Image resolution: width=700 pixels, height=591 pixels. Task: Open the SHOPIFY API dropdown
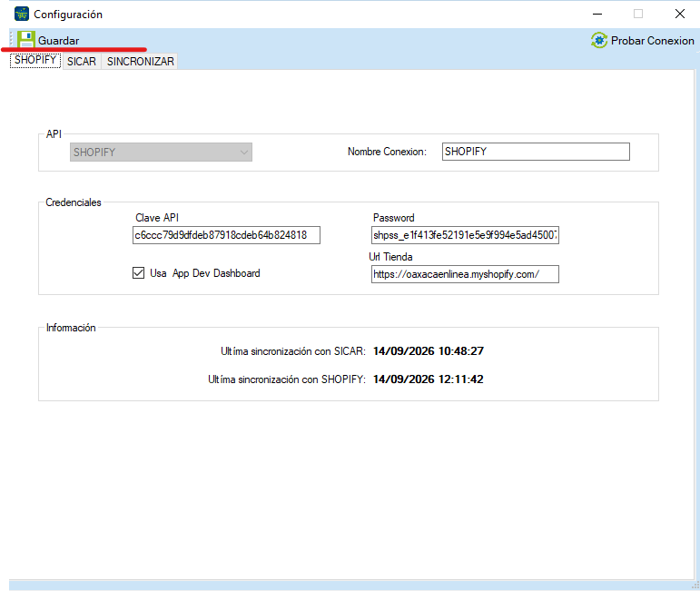161,153
